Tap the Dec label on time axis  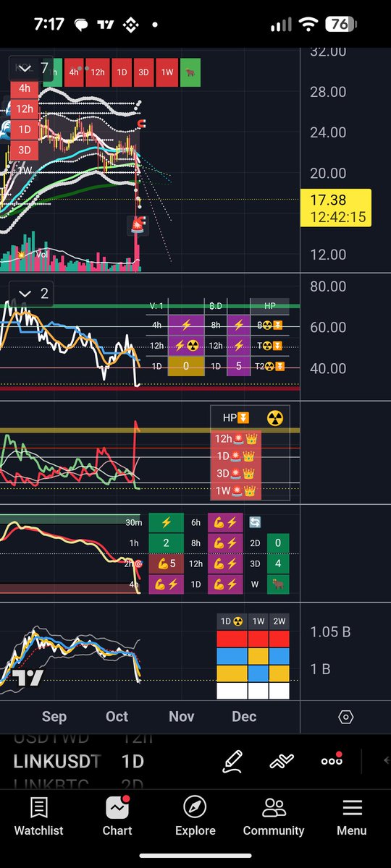244,717
